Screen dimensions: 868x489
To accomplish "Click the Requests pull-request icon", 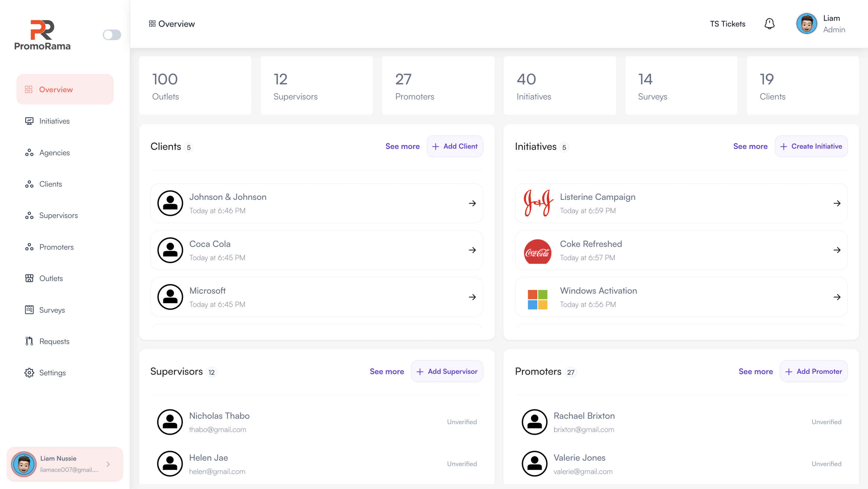I will click(29, 341).
